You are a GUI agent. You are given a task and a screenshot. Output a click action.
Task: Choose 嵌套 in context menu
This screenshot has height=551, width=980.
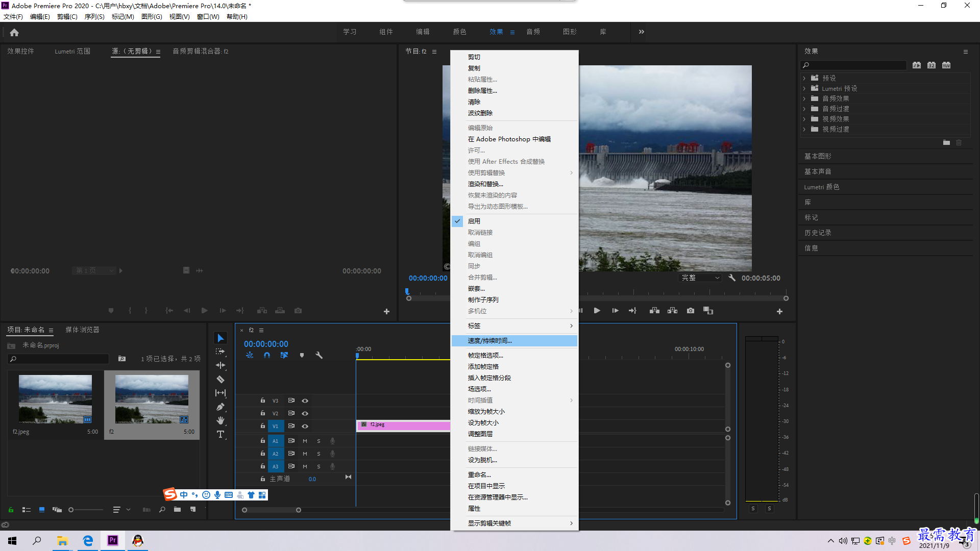(x=514, y=288)
